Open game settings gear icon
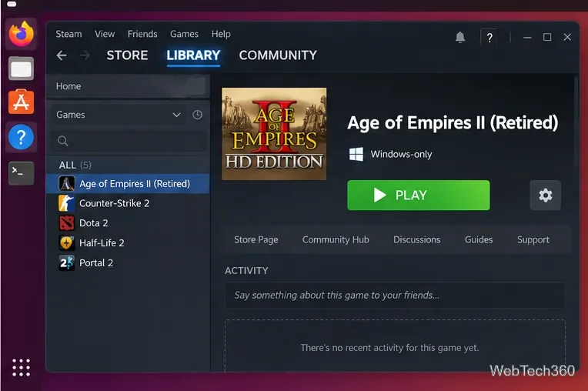The image size is (588, 391). pyautogui.click(x=545, y=195)
